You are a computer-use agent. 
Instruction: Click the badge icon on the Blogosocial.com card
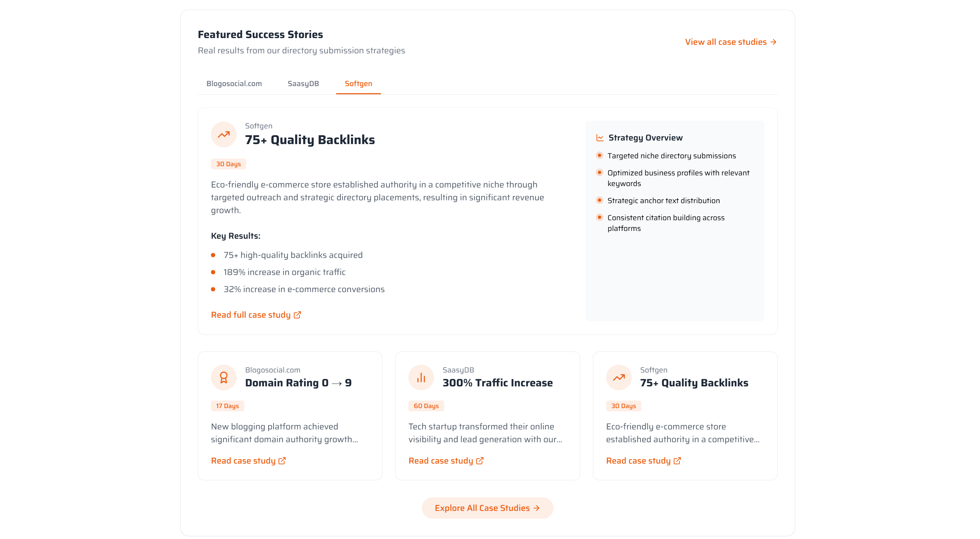point(223,377)
